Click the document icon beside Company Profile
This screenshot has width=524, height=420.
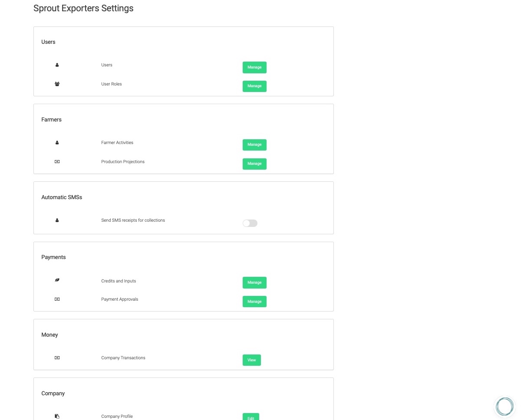pos(57,417)
